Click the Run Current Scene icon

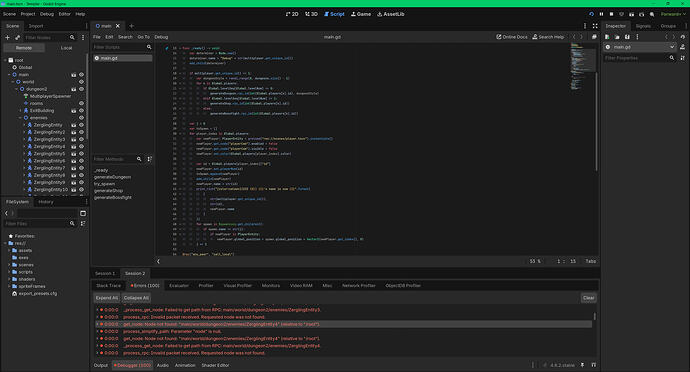pos(631,14)
